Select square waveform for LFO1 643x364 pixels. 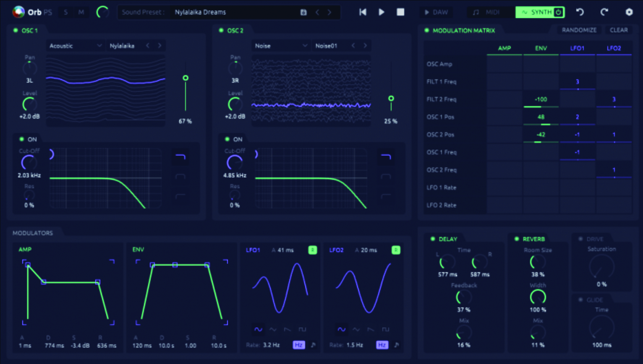point(302,330)
